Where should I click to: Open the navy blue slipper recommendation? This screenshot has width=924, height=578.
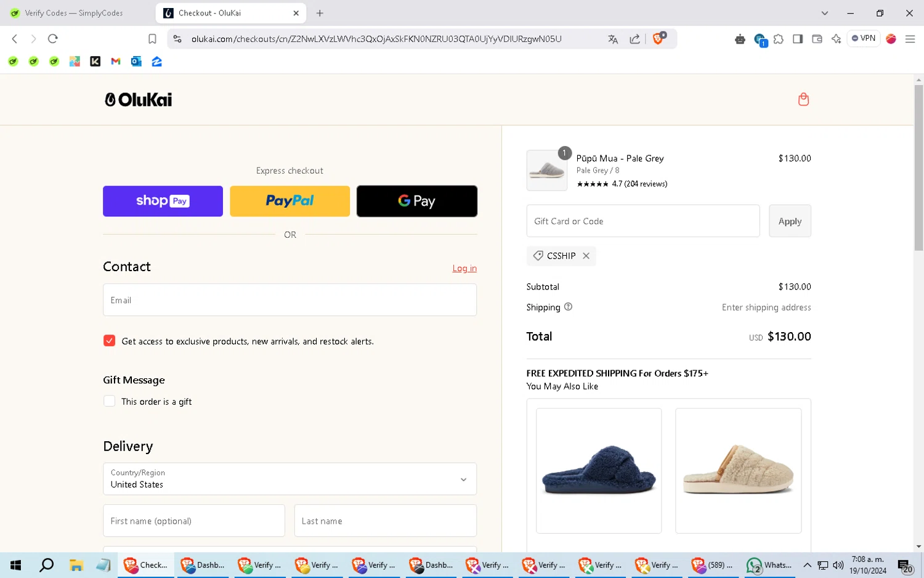tap(599, 471)
